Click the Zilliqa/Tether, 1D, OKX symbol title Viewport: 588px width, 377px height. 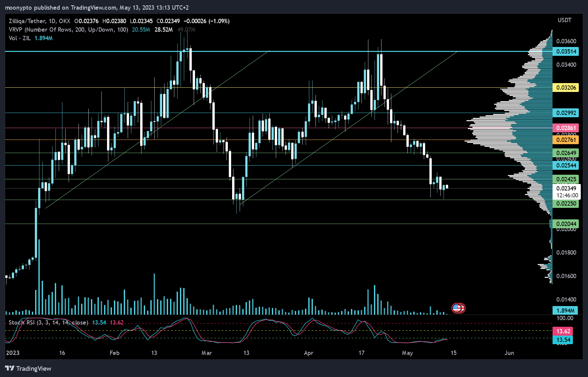[39, 21]
